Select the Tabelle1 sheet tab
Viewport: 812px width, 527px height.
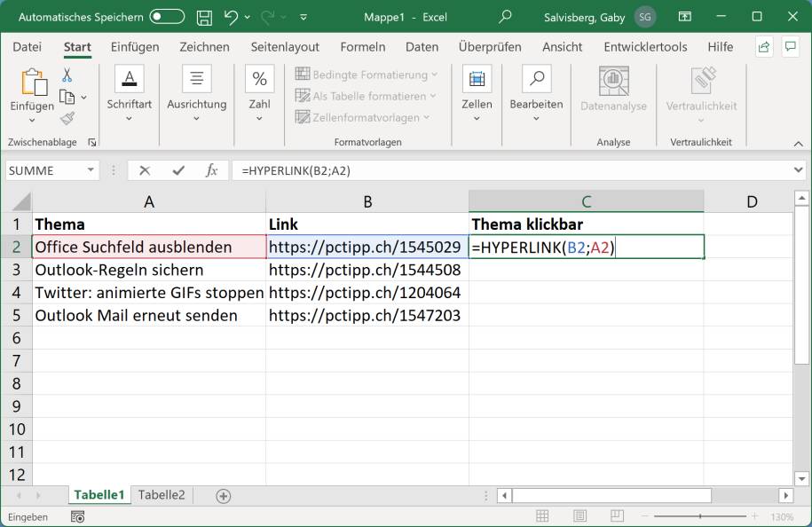click(x=99, y=495)
